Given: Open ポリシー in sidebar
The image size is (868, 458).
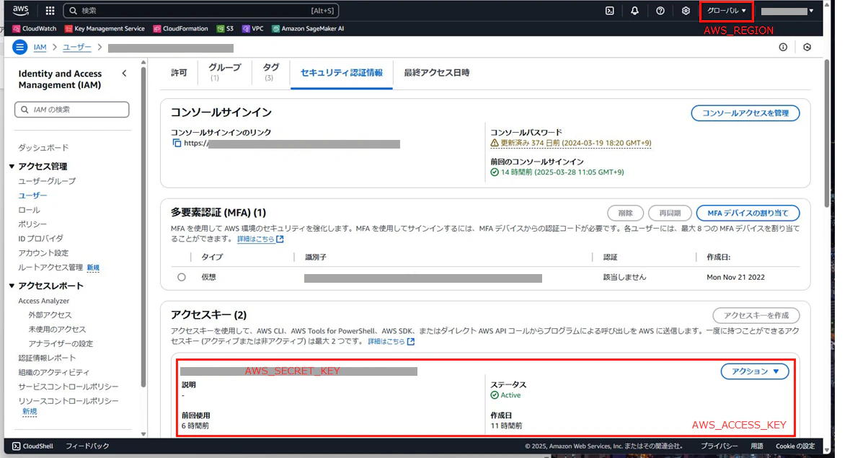Looking at the screenshot, I should click(32, 224).
